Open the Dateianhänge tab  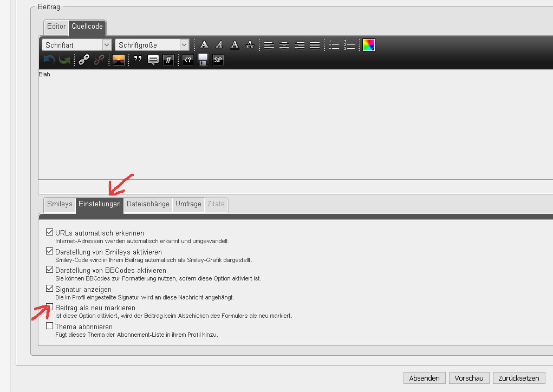(x=148, y=204)
